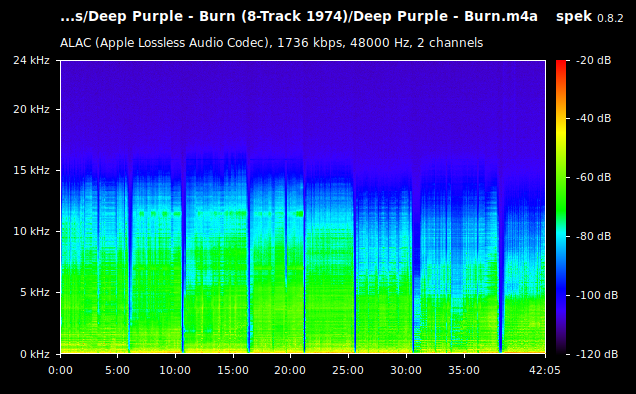Click the '0 kHz' frequency axis label
Viewport: 636px width, 394px height.
tap(35, 354)
